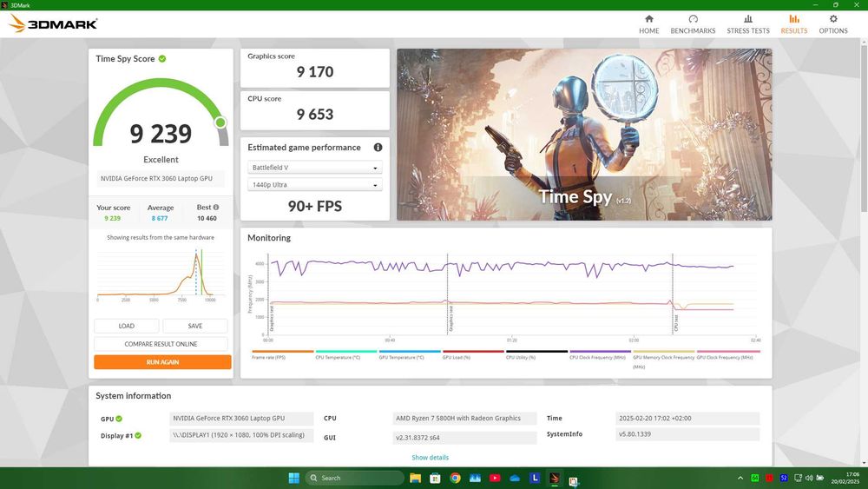The image size is (868, 489).
Task: Click the volume icon in the system tray
Action: (809, 478)
